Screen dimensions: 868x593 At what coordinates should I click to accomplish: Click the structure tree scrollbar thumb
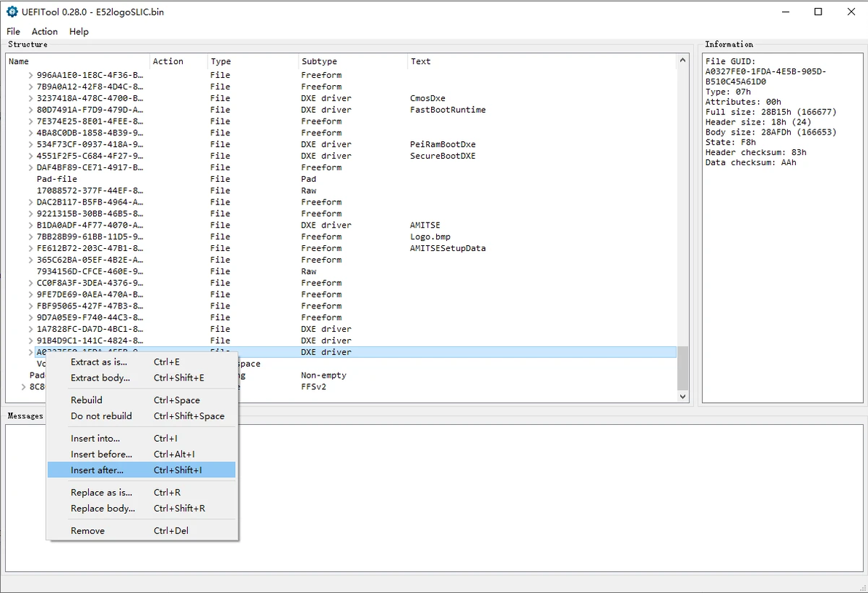pyautogui.click(x=682, y=368)
